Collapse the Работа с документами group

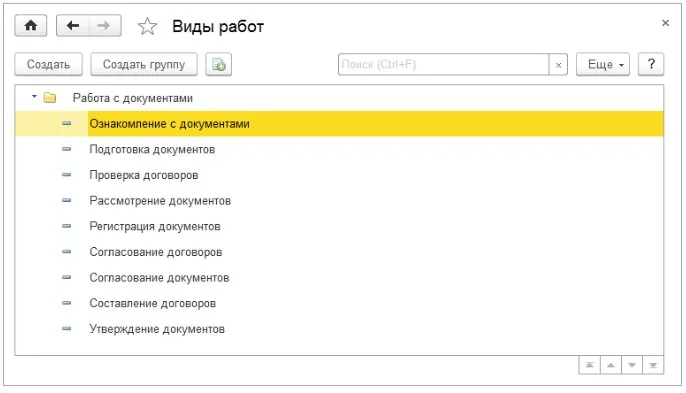tap(34, 96)
